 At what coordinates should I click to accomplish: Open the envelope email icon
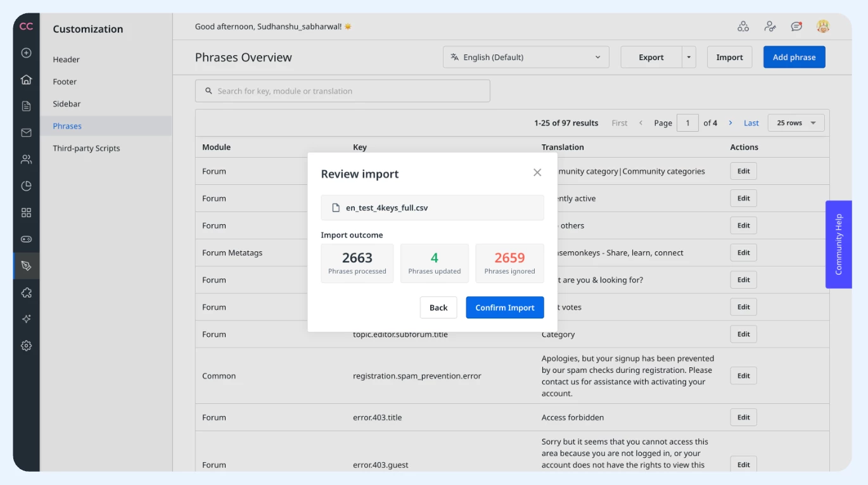point(26,133)
